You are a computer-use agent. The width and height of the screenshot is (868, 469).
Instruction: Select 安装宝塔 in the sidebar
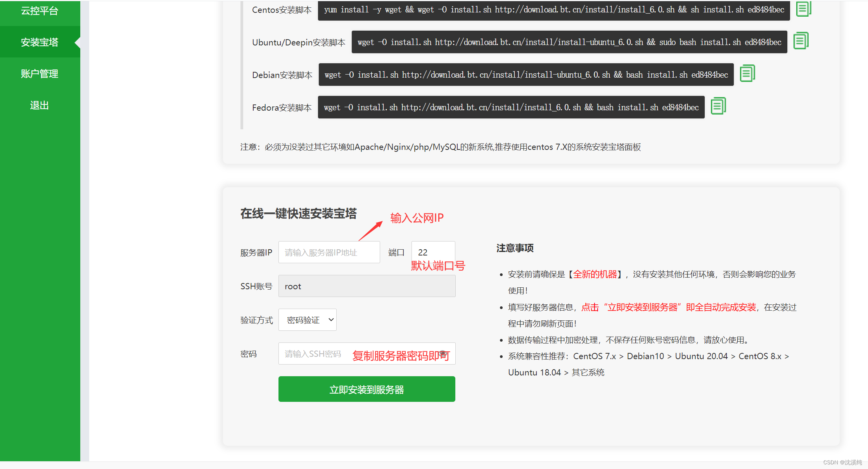(40, 42)
